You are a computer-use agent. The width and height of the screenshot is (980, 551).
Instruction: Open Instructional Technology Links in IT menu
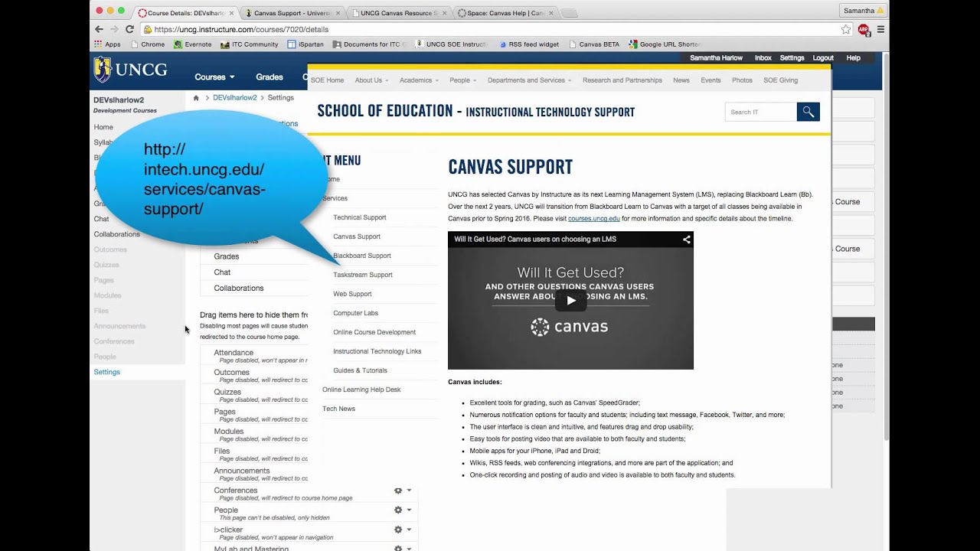click(x=377, y=351)
